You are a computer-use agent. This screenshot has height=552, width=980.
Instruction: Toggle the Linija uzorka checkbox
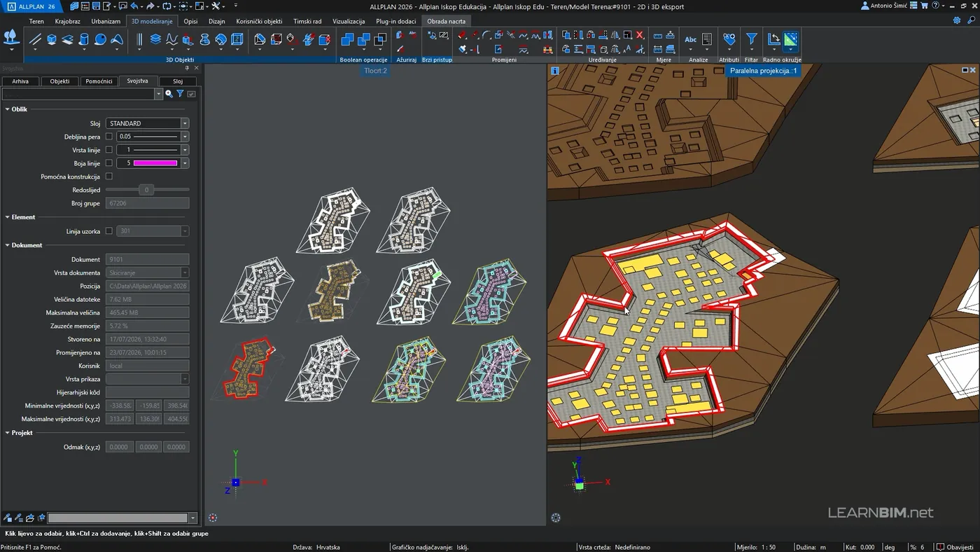(108, 231)
